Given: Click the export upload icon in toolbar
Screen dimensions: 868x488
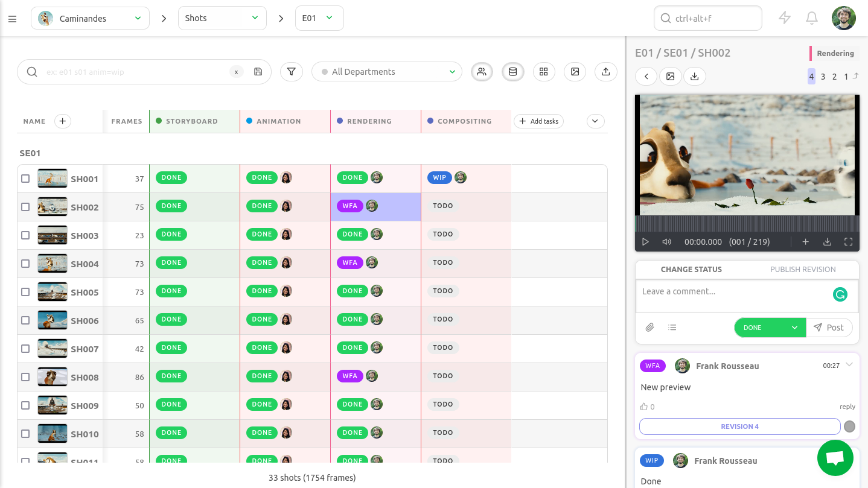Looking at the screenshot, I should tap(606, 72).
